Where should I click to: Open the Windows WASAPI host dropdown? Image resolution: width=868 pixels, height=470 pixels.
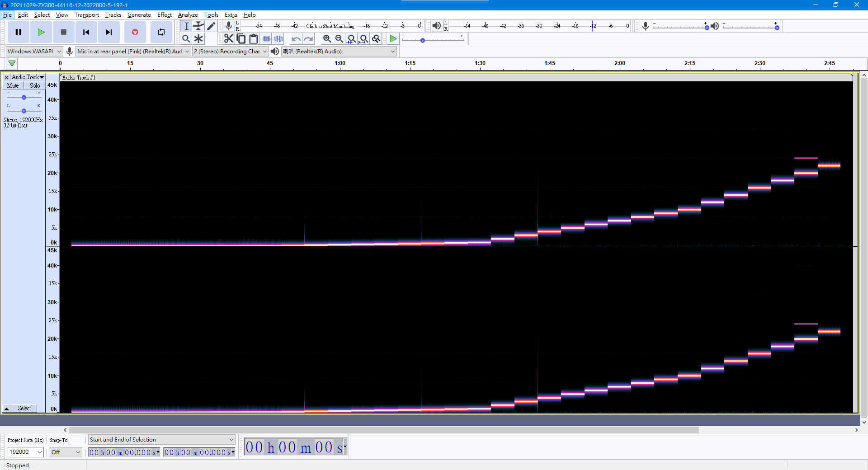coord(34,52)
